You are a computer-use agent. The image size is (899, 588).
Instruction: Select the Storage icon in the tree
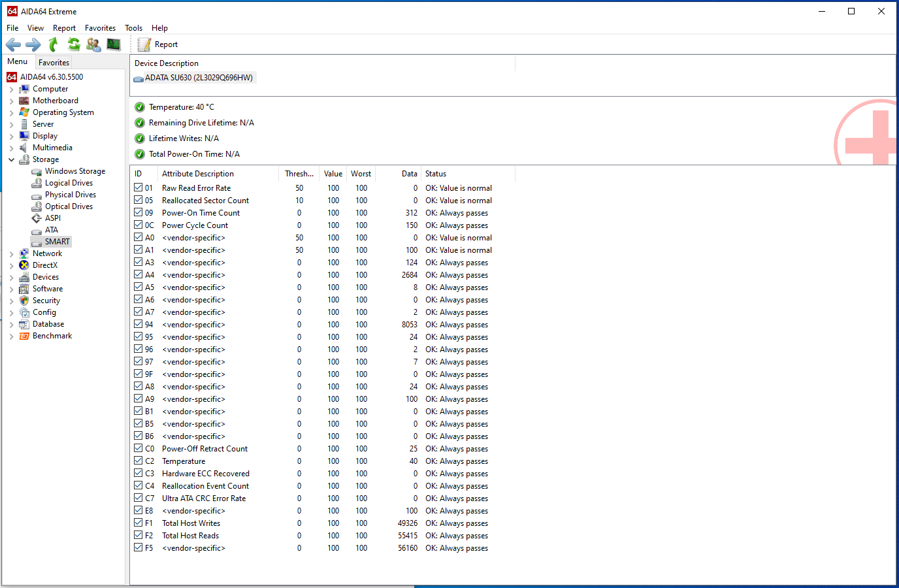click(x=24, y=159)
